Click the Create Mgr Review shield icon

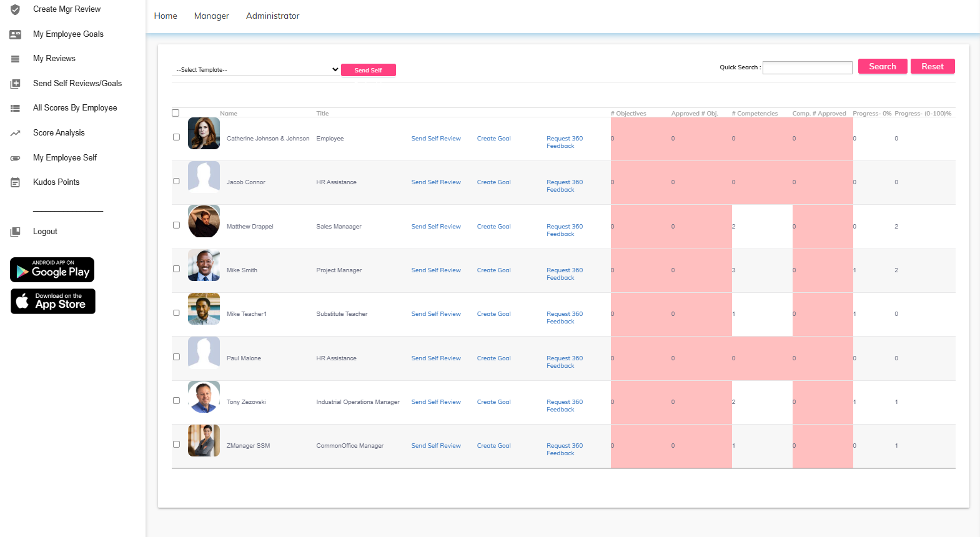click(16, 9)
